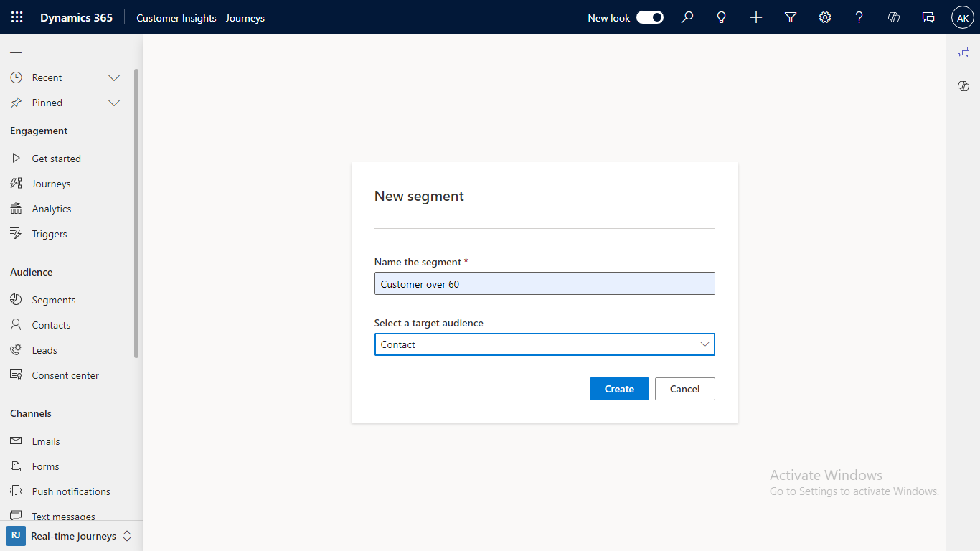Click the Send feedback icon

point(928,17)
